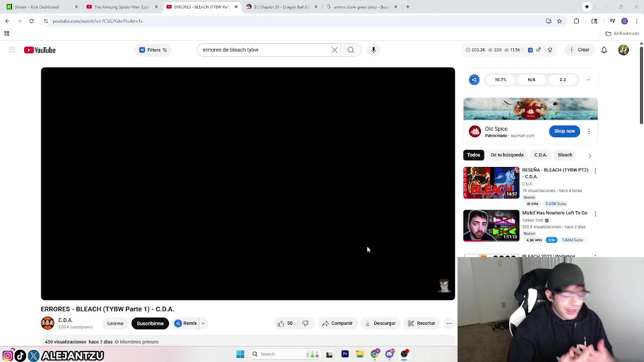Open OBS Studio from the taskbar
This screenshot has width=644, height=362.
(404, 354)
